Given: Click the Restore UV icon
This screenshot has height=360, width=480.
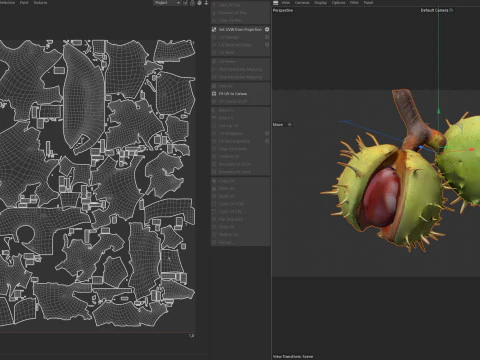Looking at the screenshot, I should click(x=214, y=234).
